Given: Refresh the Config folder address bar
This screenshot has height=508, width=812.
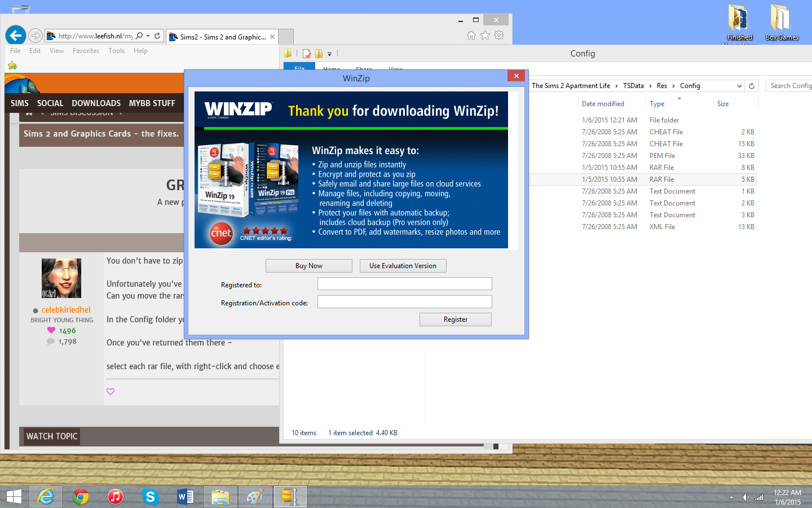Looking at the screenshot, I should pyautogui.click(x=751, y=86).
